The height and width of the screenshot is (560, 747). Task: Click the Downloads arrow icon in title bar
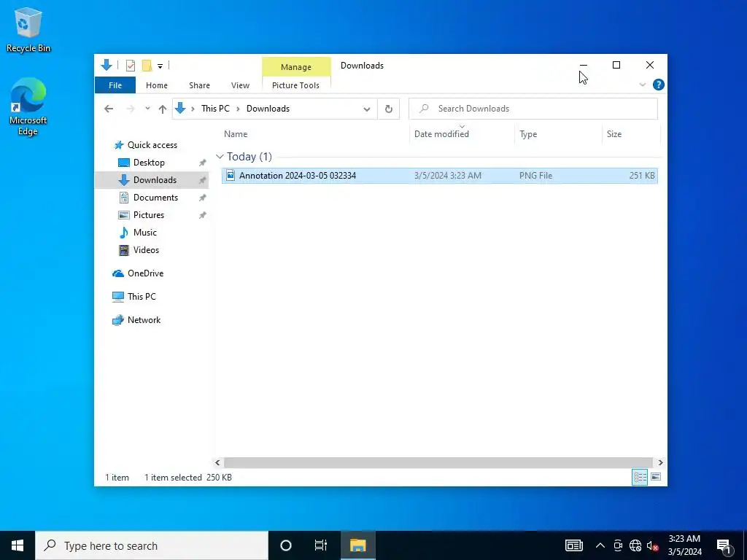[107, 65]
